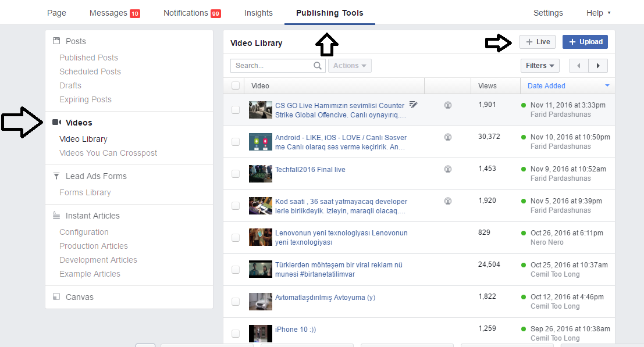The height and width of the screenshot is (347, 644).
Task: Click the edit icon beside CS GO Live title
Action: click(413, 105)
